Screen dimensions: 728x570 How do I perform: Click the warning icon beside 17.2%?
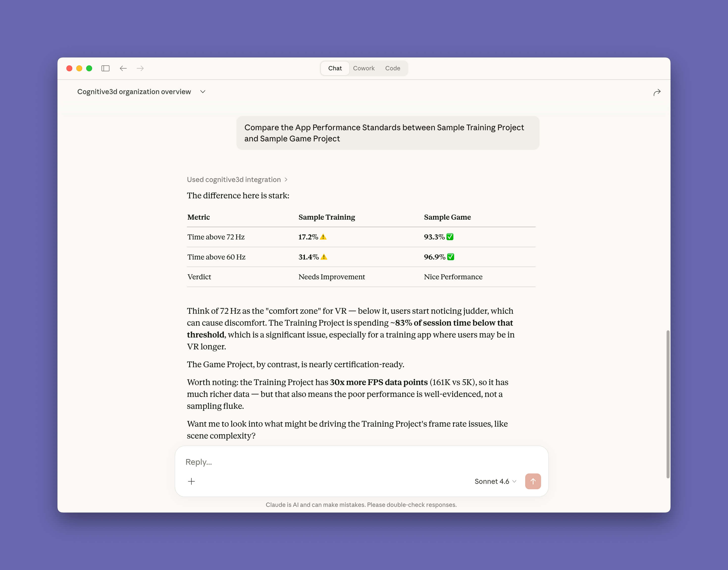tap(323, 237)
